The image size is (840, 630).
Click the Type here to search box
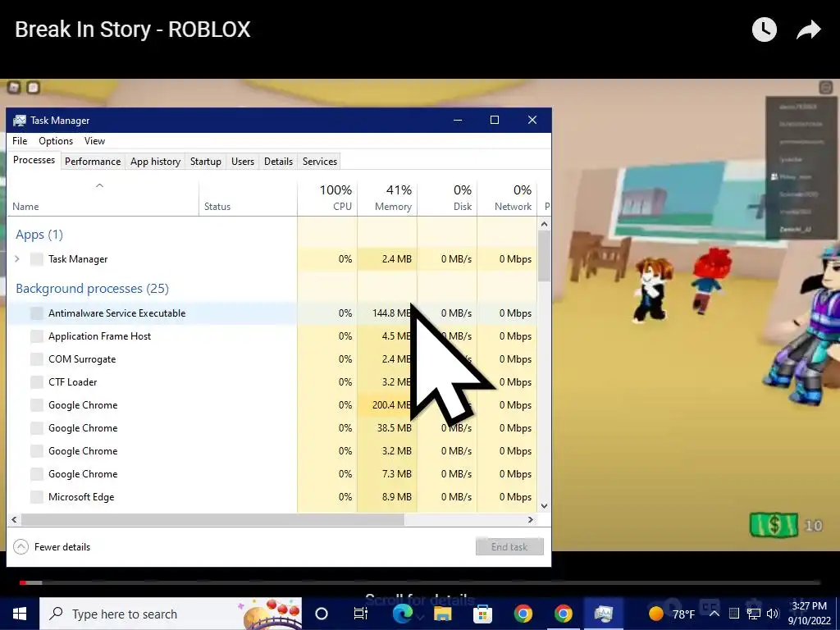coord(171,614)
